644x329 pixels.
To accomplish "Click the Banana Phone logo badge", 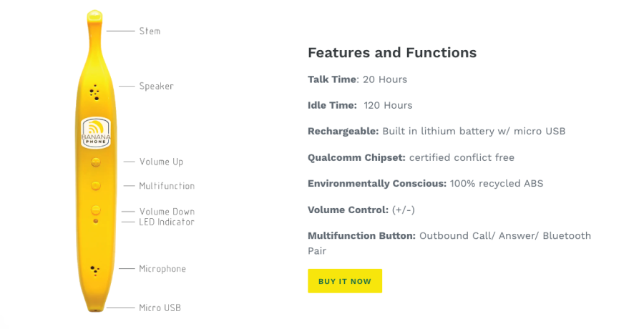I will coord(95,133).
